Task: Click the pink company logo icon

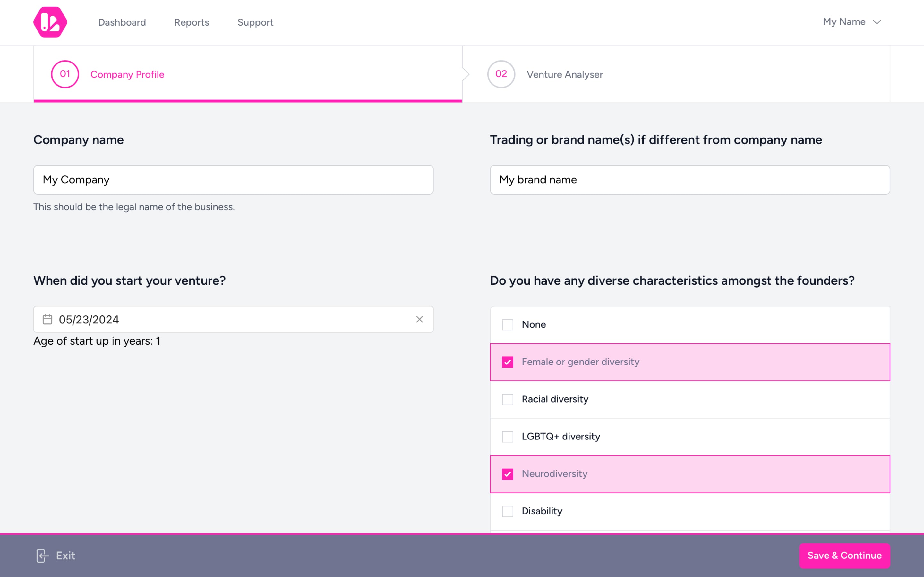Action: click(x=50, y=22)
